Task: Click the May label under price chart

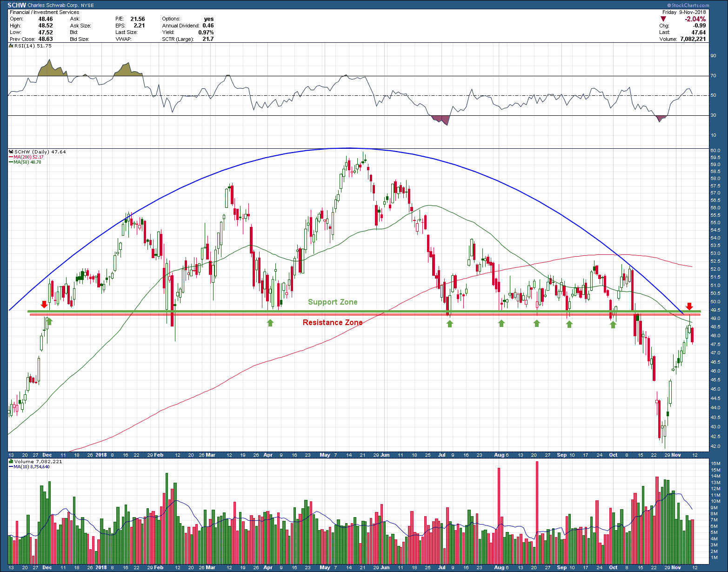Action: (325, 455)
